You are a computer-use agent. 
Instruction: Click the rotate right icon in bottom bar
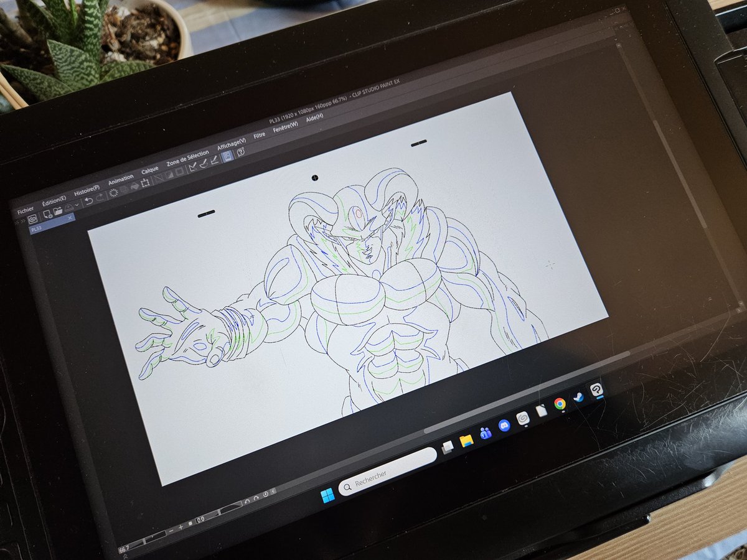coord(256,498)
